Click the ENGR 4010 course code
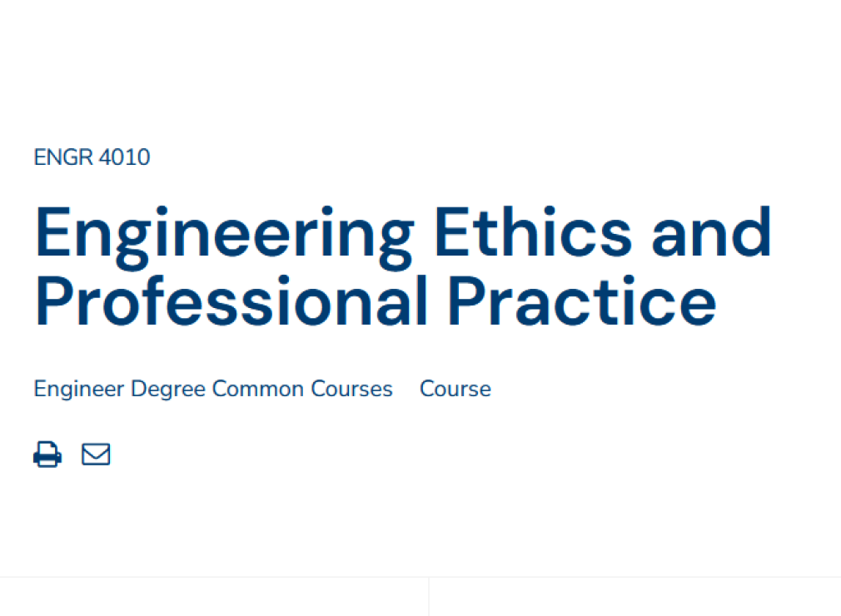The width and height of the screenshot is (841, 616). pyautogui.click(x=92, y=157)
